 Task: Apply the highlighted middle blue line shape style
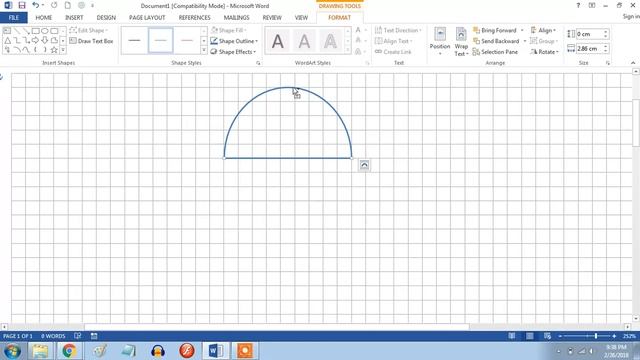point(160,40)
